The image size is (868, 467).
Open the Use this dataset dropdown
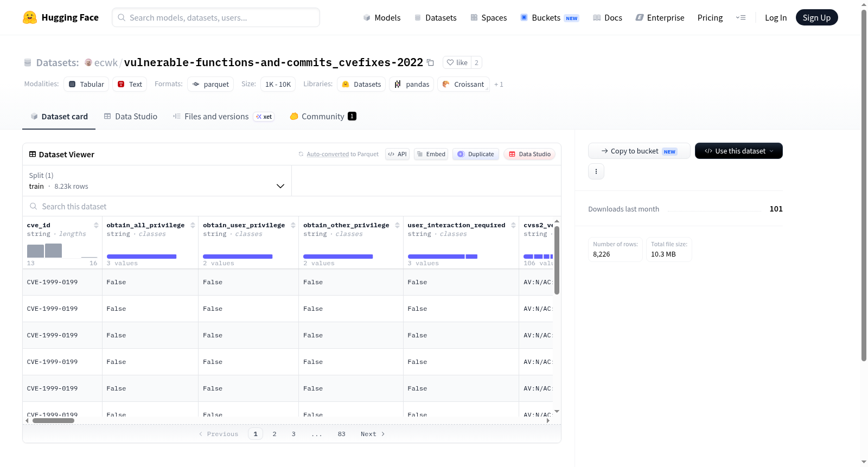pos(738,151)
